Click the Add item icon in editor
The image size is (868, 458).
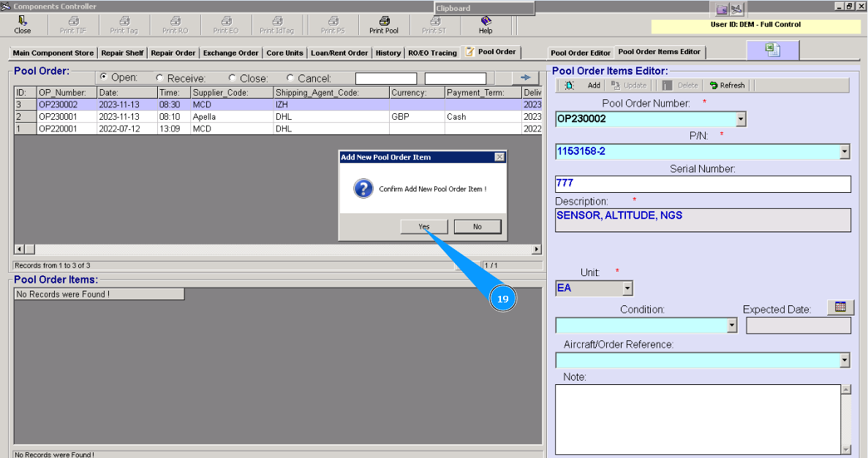click(570, 85)
